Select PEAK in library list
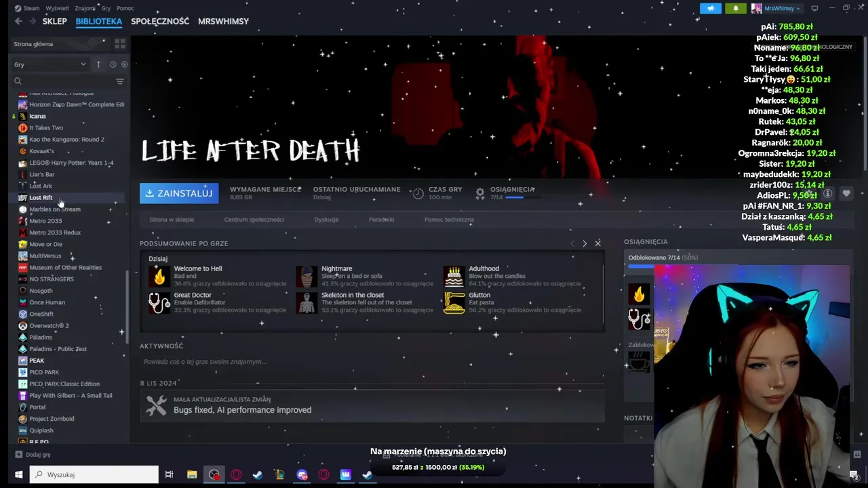The height and width of the screenshot is (488, 868). pyautogui.click(x=37, y=361)
